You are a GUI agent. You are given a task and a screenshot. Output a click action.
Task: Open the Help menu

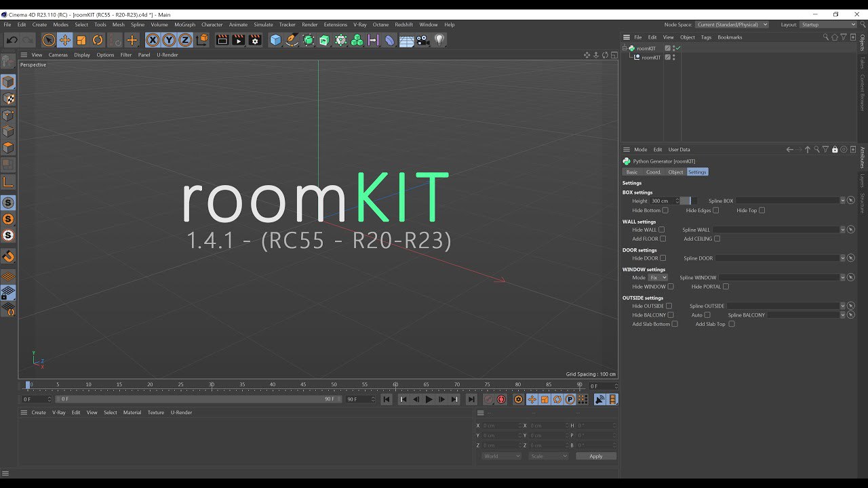[450, 24]
